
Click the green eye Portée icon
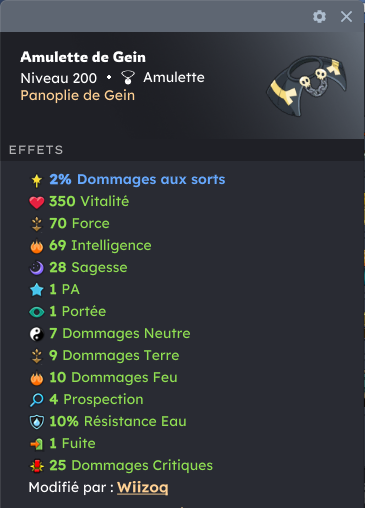coord(37,312)
